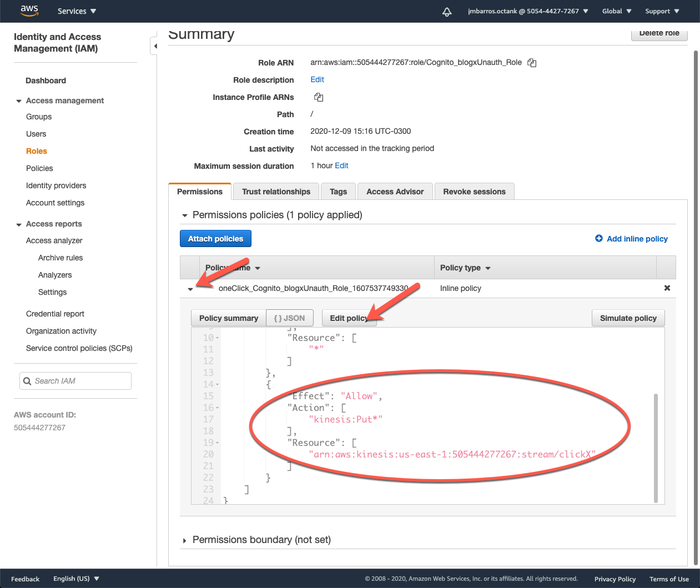Viewport: 700px width, 588px height.
Task: Copy Instance Profile ARNs with copy icon
Action: pos(319,97)
